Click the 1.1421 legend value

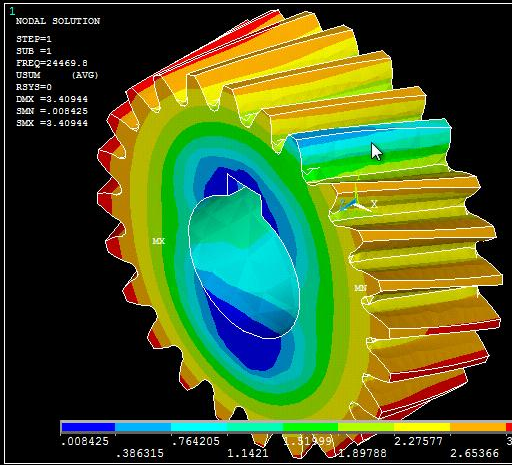pos(248,453)
